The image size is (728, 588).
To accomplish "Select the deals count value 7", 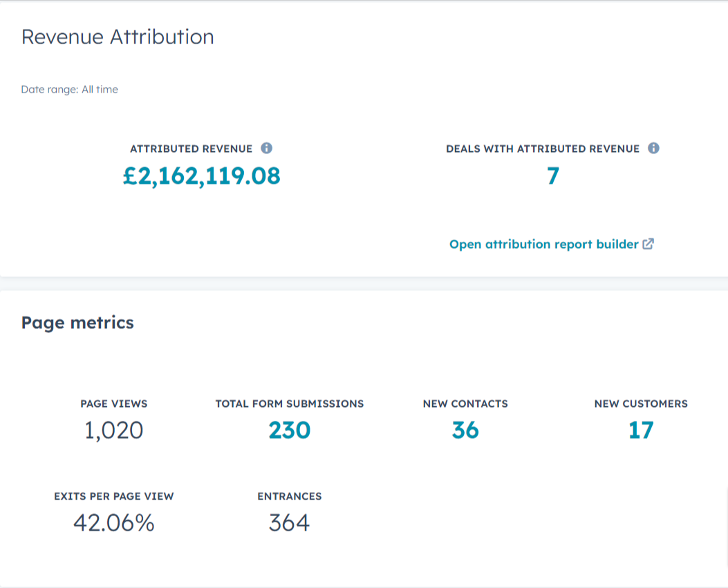I will (552, 176).
